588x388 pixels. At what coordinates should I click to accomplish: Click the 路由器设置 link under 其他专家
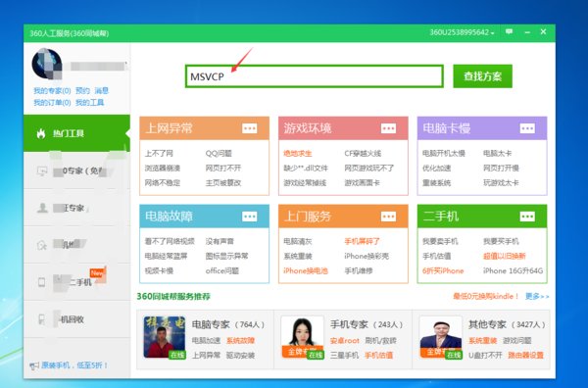coord(525,356)
